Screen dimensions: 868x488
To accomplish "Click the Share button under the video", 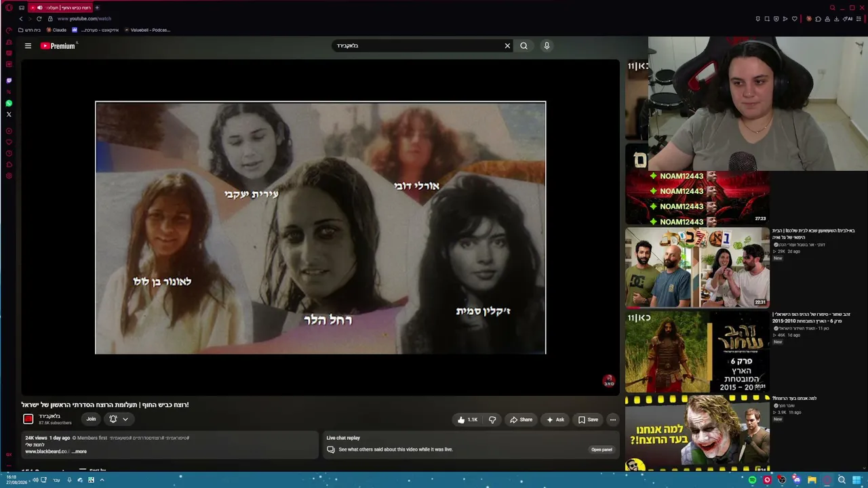I will [521, 420].
